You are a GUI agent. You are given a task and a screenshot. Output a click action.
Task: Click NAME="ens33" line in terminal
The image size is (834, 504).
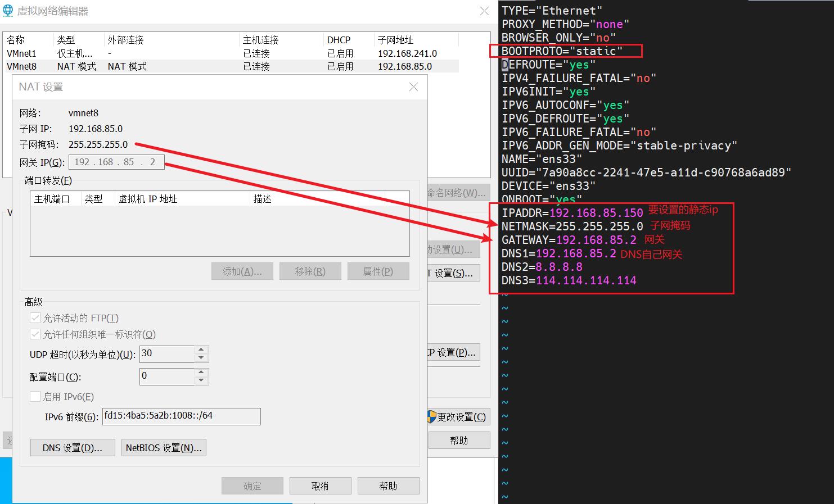(x=542, y=159)
